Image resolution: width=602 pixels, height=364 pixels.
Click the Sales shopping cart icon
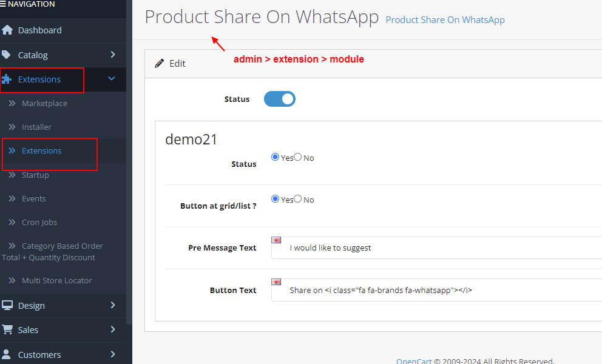pos(7,329)
